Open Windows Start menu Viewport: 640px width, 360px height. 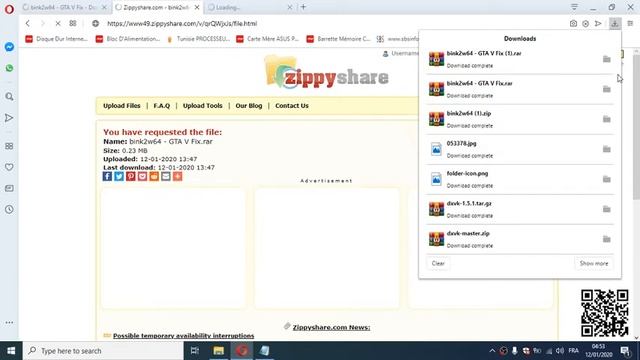(x=11, y=351)
